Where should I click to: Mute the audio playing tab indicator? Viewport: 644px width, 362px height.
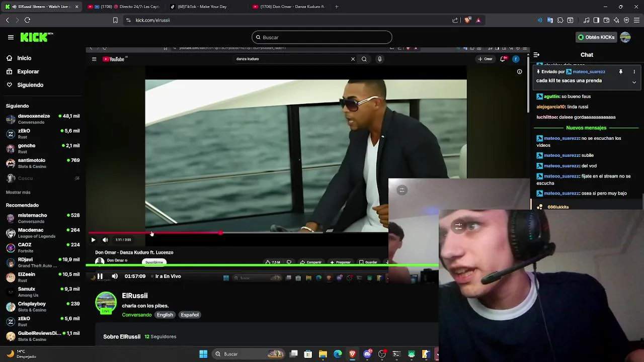tap(14, 7)
